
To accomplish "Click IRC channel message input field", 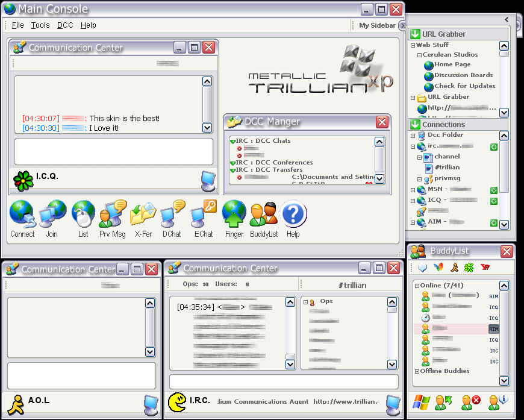I will tap(284, 381).
